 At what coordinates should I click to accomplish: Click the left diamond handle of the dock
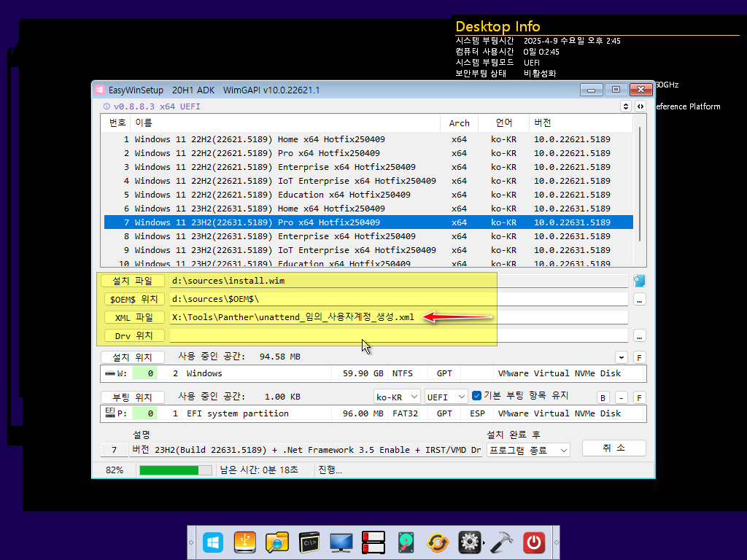click(x=191, y=542)
